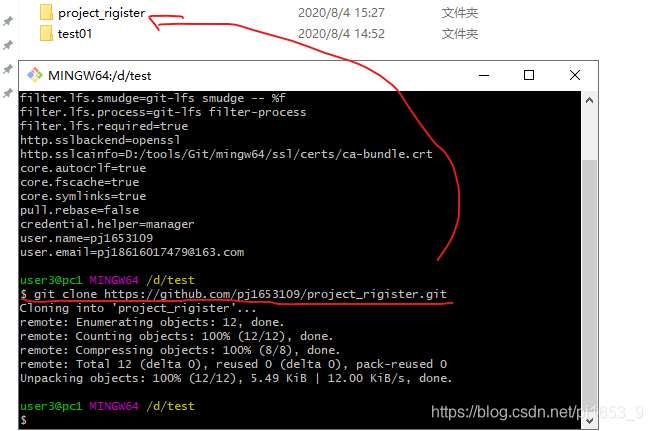Click the last empty $ prompt line
Viewport: 653px width, 431px height.
tap(24, 420)
